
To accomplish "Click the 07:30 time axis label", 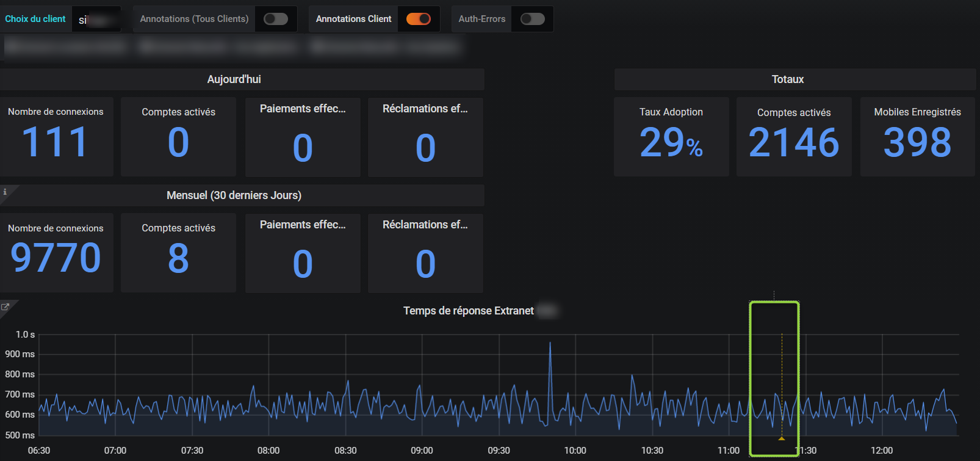I will click(x=192, y=451).
